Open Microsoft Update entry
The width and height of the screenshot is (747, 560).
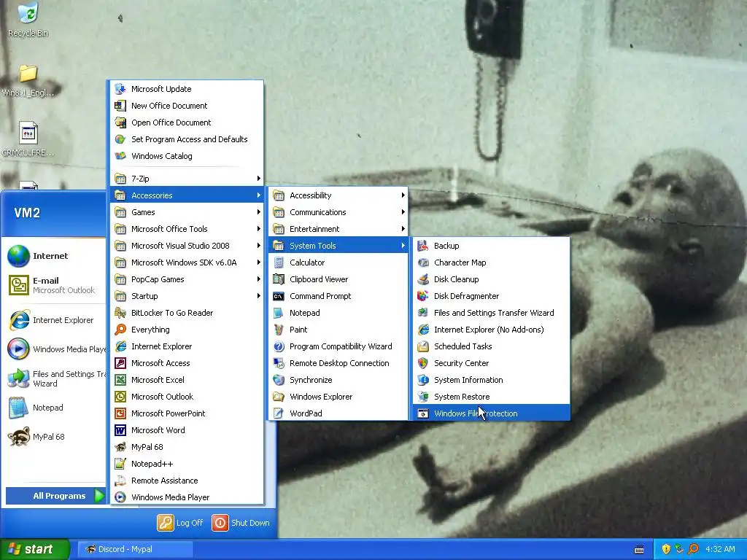[187, 89]
